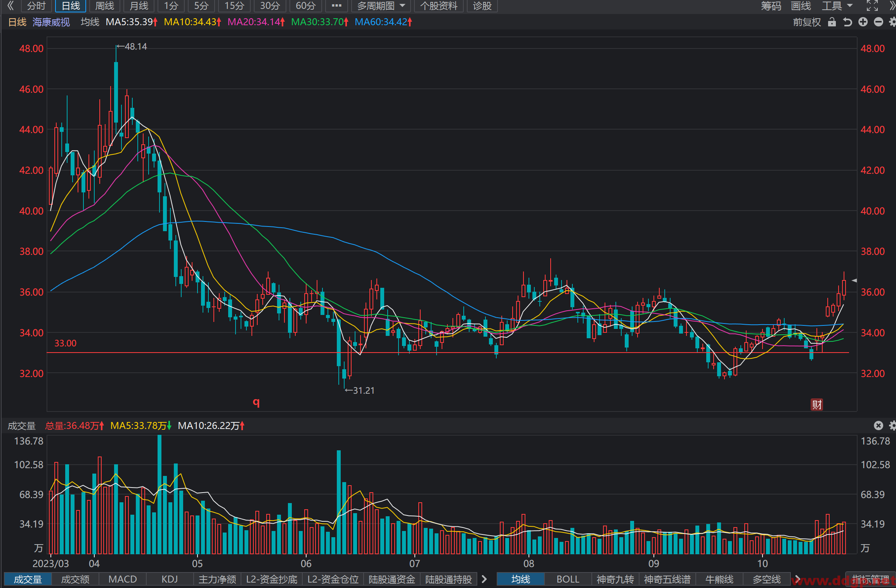Go back with the double-left chevron

(10, 5)
